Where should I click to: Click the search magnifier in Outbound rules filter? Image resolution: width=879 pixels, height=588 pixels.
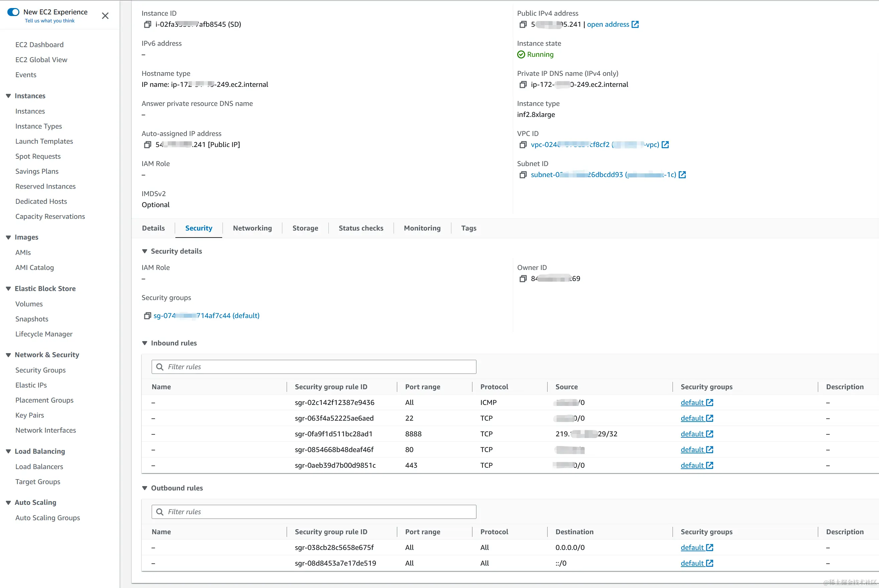point(160,511)
